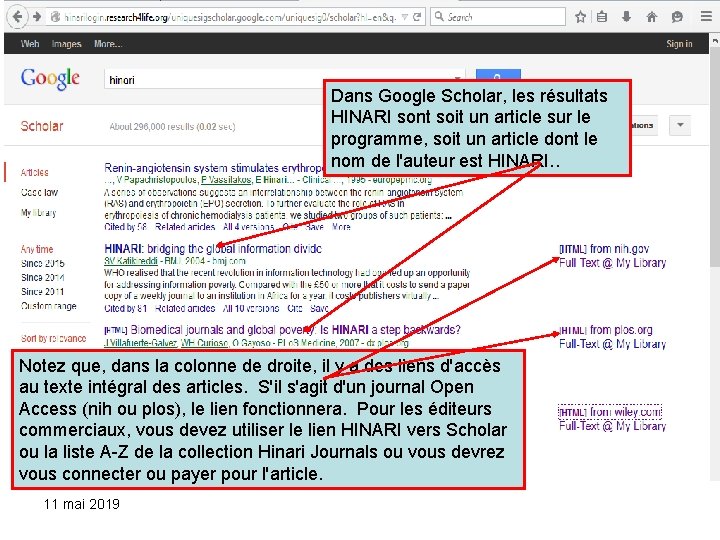
Task: Open Full-Text @ My Library under plos.org
Action: tap(613, 344)
